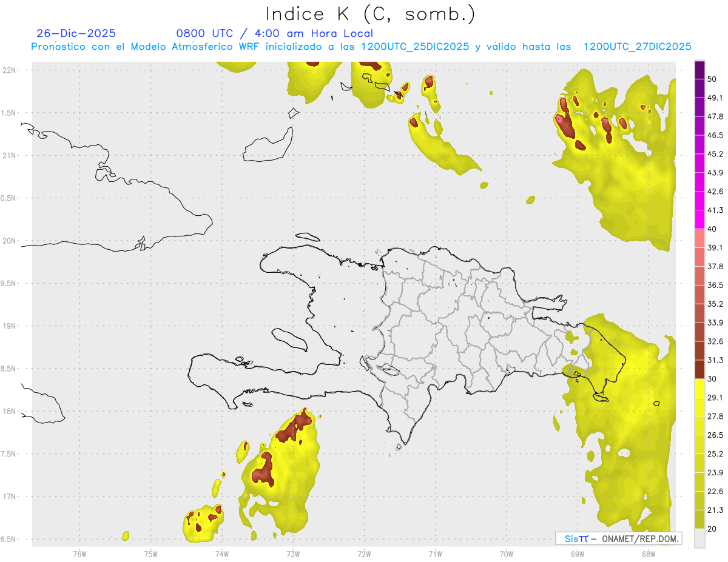Image resolution: width=728 pixels, height=562 pixels.
Task: Click the colorbar value '45.2'
Action: (x=715, y=154)
